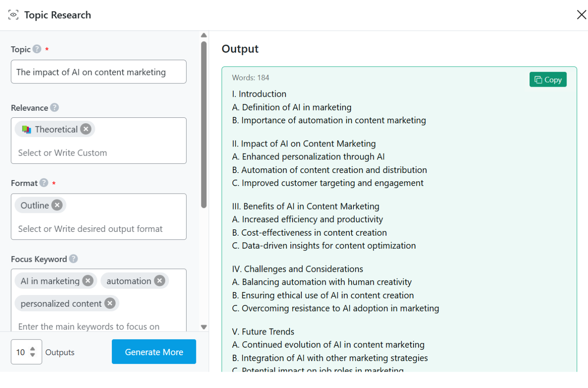Click the left panel scrollbar down arrow

(x=204, y=327)
